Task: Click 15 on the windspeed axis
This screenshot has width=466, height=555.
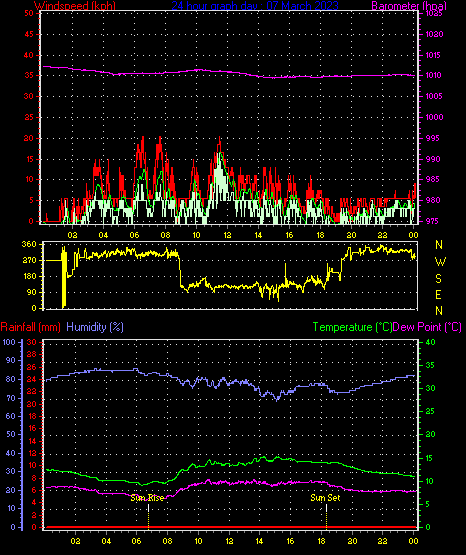Action: click(x=29, y=159)
